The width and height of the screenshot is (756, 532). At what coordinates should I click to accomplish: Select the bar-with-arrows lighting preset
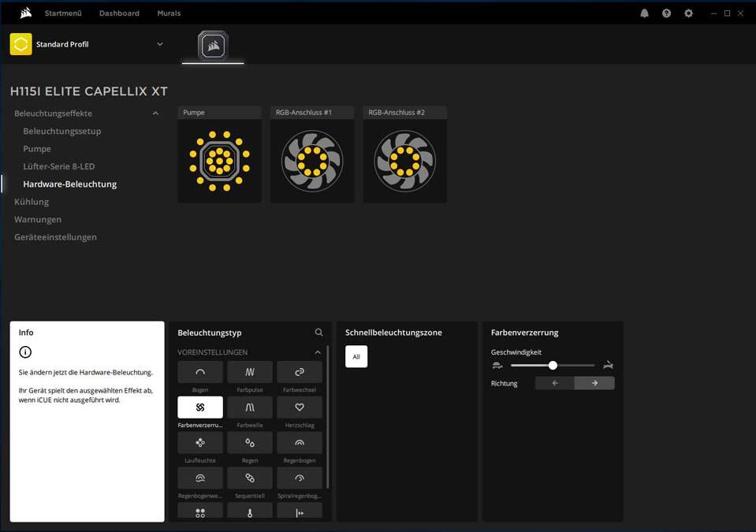300,511
